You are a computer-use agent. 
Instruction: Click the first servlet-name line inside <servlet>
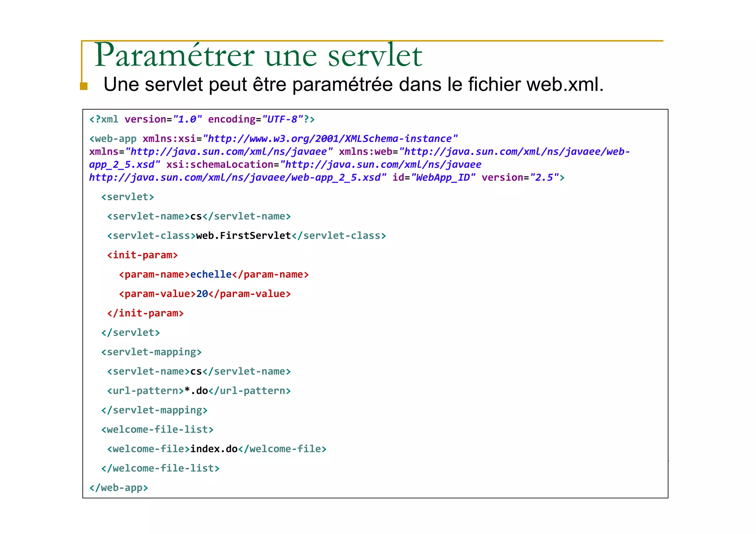[199, 216]
